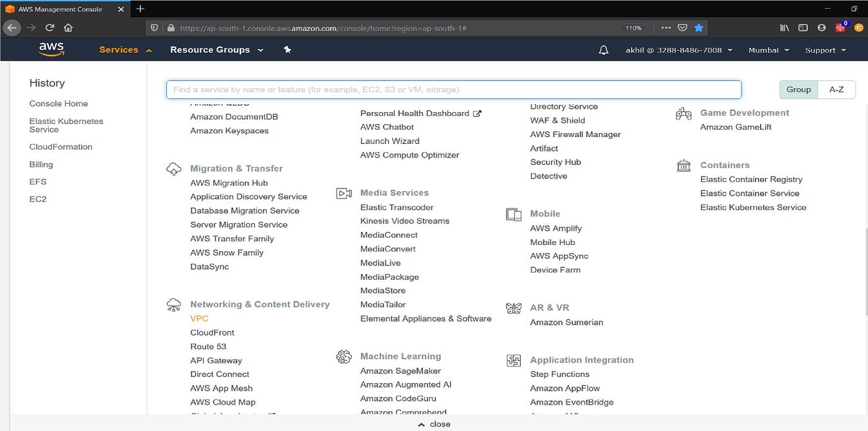Toggle the browser sidebar icon
868x431 pixels.
pos(803,27)
